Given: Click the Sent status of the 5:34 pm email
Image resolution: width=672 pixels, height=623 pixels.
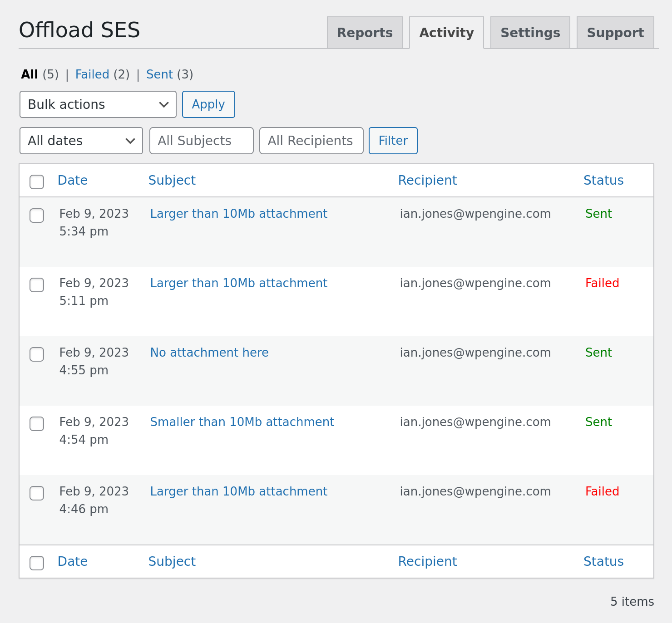Looking at the screenshot, I should (x=598, y=214).
